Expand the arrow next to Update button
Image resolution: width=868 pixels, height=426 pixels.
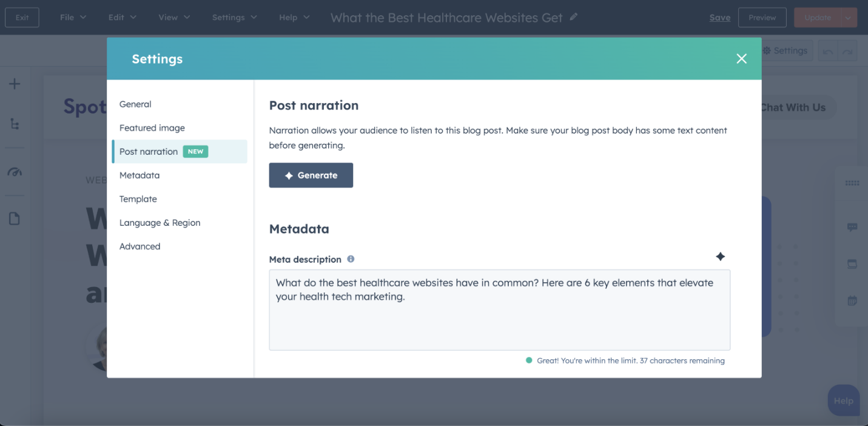849,18
